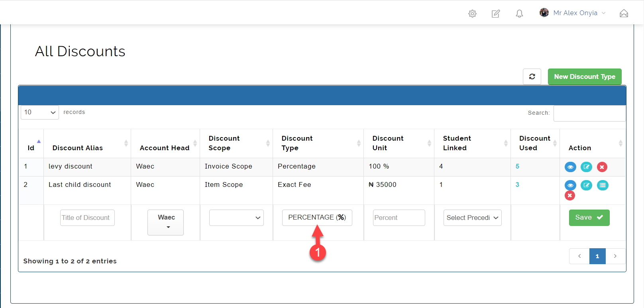Toggle the PERCENTAGE (%) discount type button

[317, 218]
